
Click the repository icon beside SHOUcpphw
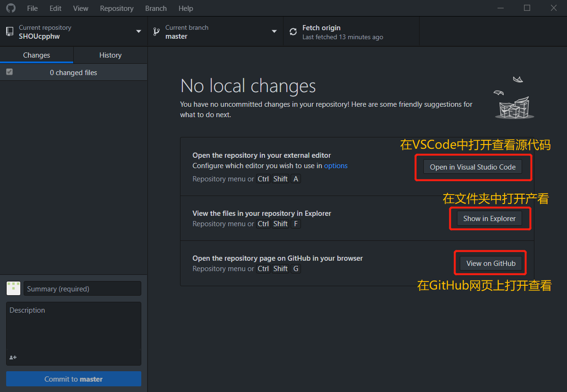[9, 32]
